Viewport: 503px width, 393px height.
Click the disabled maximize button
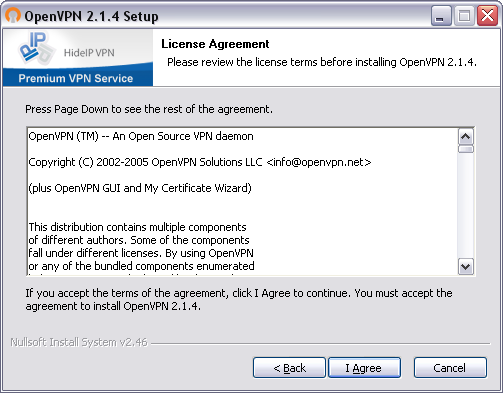point(464,16)
